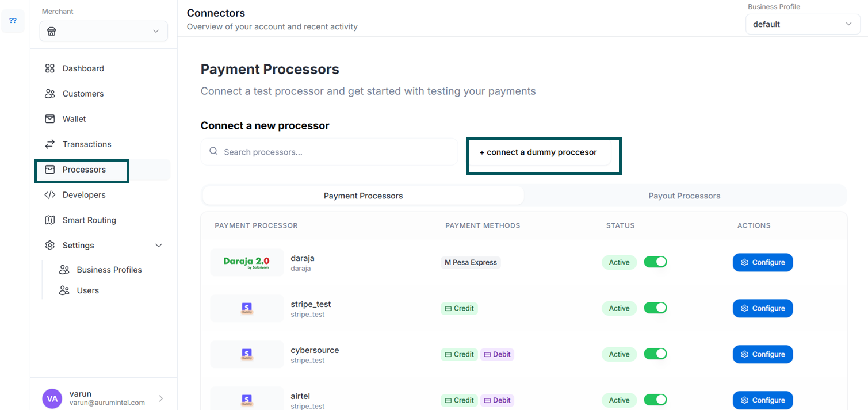Expand the varun account chevron
This screenshot has width=868, height=410.
160,398
